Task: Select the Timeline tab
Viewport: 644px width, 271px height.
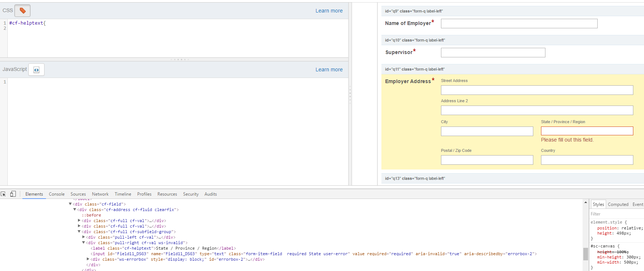Action: (123, 194)
